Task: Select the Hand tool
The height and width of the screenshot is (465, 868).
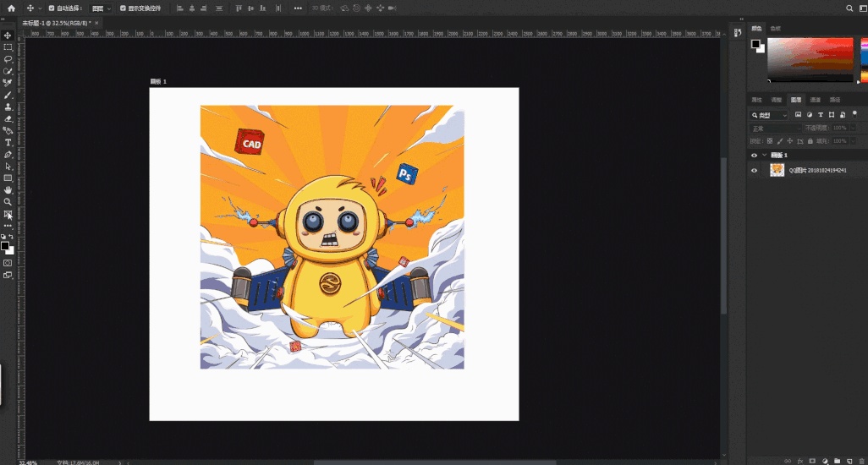Action: point(8,190)
